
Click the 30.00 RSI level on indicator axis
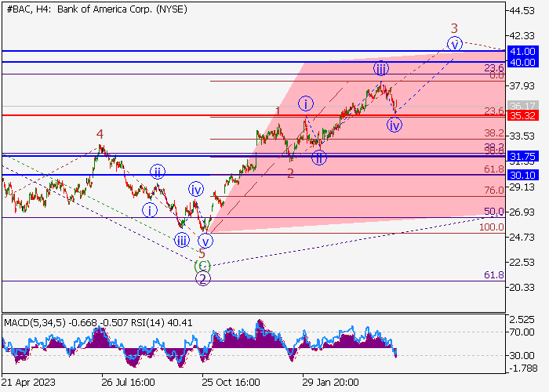(x=522, y=356)
